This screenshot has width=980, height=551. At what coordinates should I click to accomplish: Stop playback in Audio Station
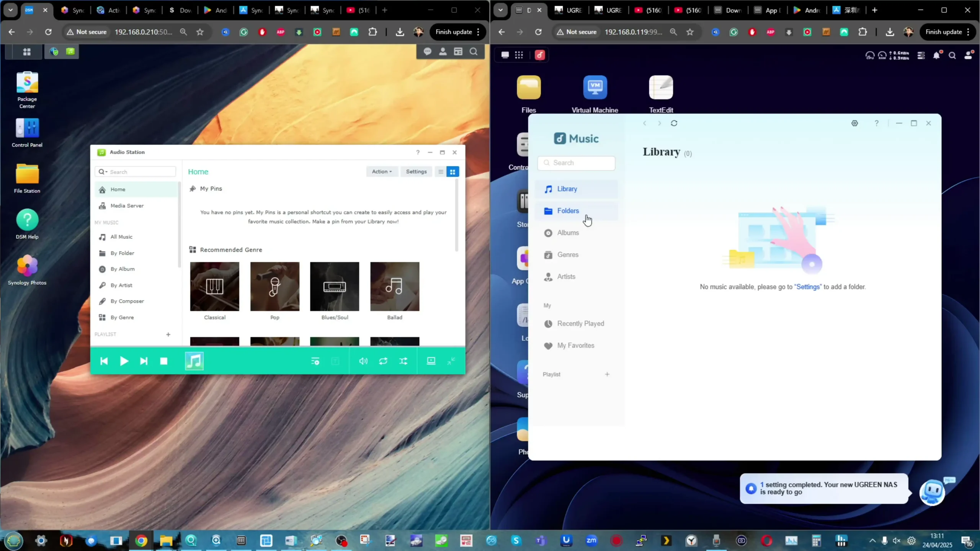click(164, 361)
